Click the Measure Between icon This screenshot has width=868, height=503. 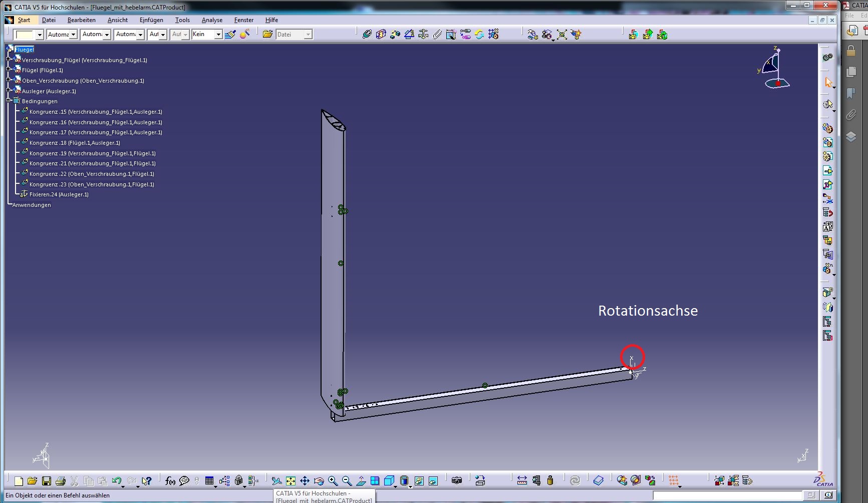pyautogui.click(x=522, y=481)
